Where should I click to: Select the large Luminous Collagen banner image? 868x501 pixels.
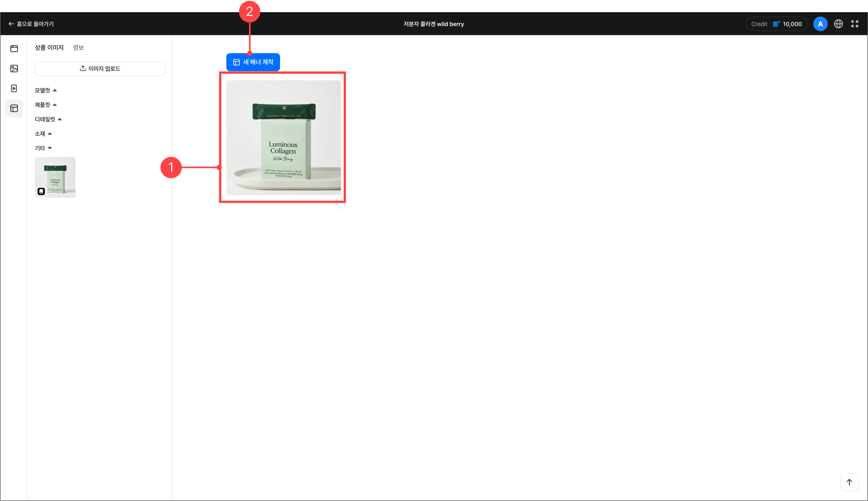[284, 138]
